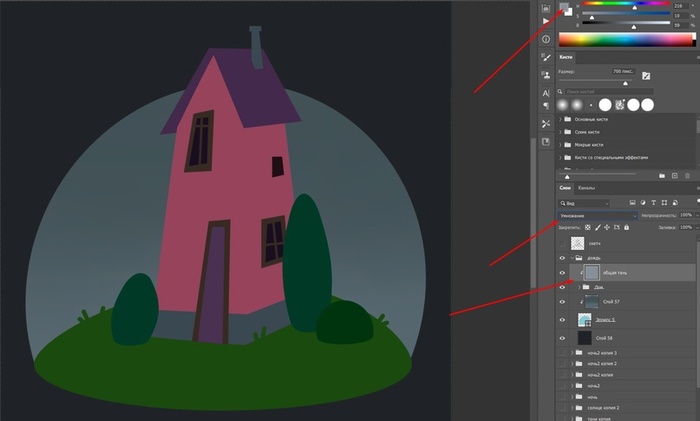Show the ночь2 копия 3 group
Image resolution: width=700 pixels, height=421 pixels.
coord(562,353)
